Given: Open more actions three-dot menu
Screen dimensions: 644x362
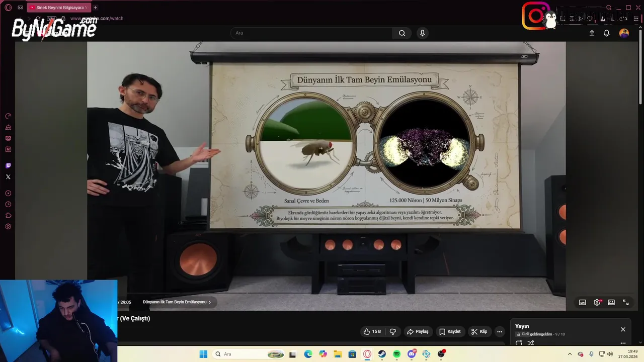Looking at the screenshot, I should click(x=500, y=331).
